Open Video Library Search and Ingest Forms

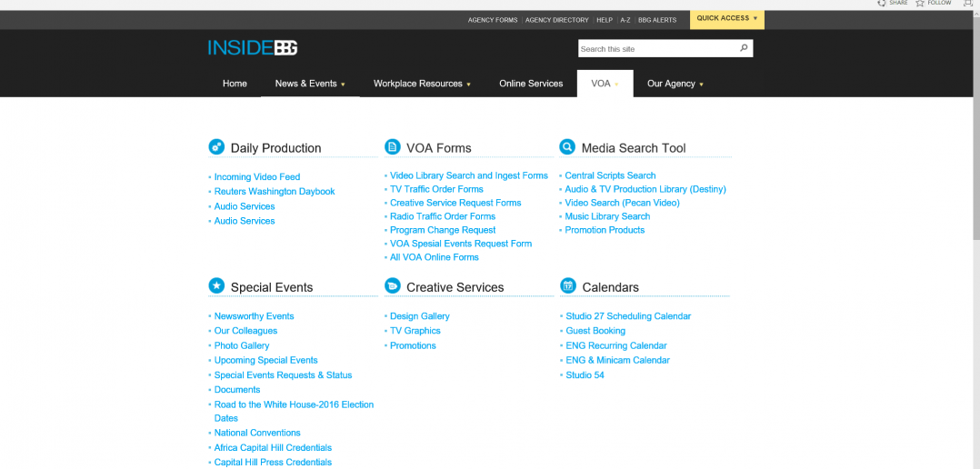(x=469, y=175)
